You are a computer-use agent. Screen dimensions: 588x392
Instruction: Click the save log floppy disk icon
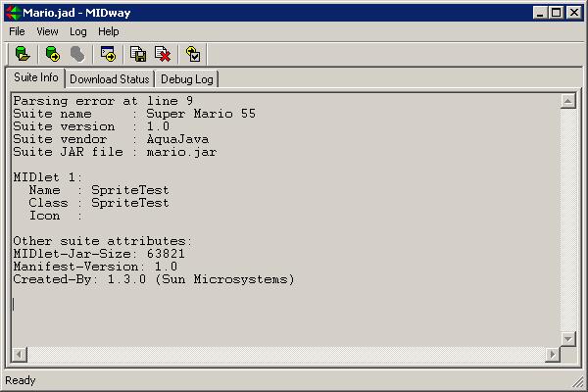[138, 54]
